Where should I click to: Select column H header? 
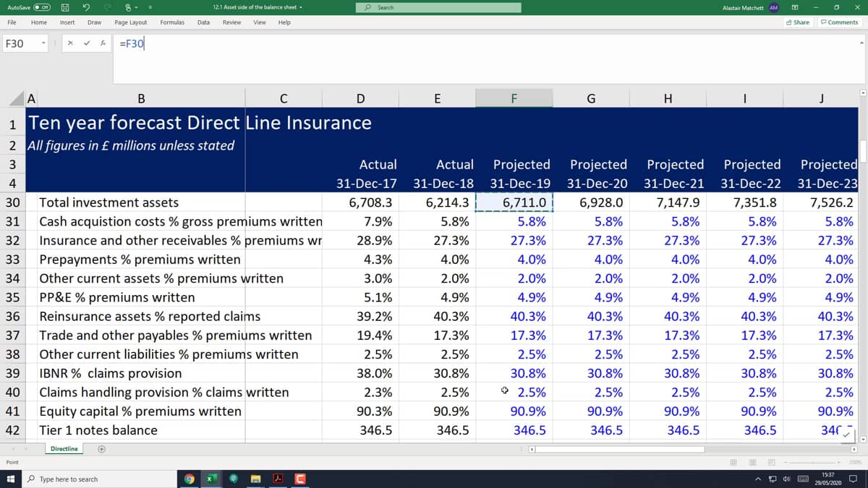[x=668, y=98]
